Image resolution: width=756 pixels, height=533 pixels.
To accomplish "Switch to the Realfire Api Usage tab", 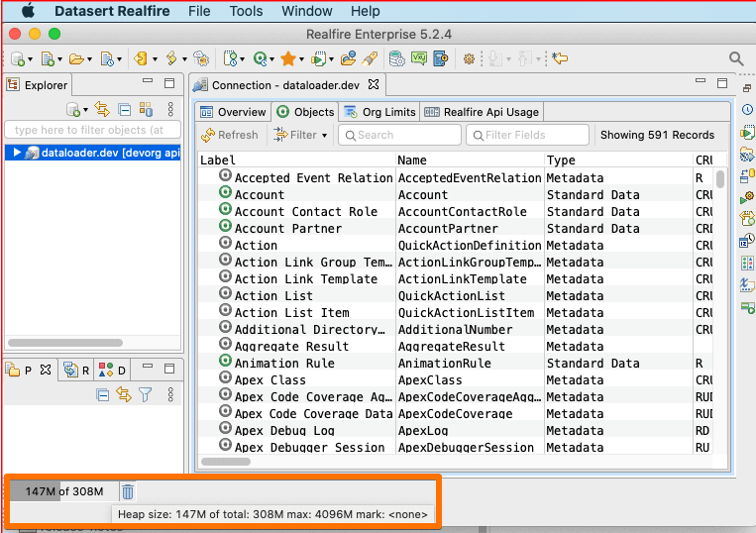I will (482, 112).
